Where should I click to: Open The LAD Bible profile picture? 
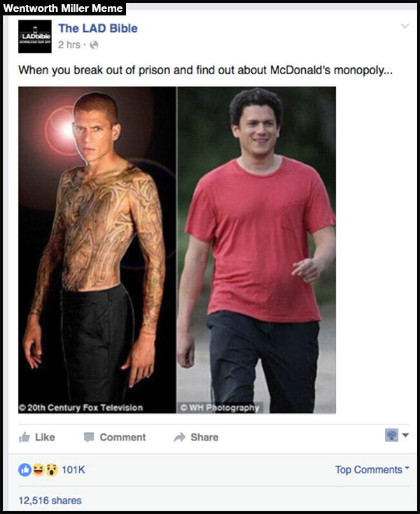35,36
